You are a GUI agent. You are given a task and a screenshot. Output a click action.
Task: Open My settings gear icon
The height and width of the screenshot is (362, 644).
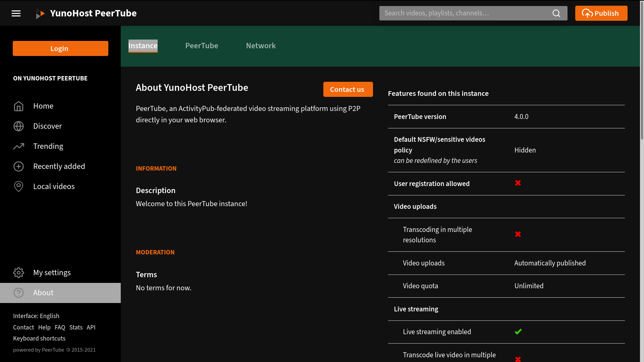(x=18, y=273)
